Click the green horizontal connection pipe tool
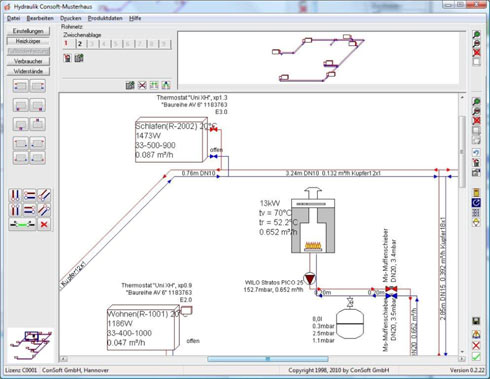Viewport: 490px width, 379px height. pos(22,224)
